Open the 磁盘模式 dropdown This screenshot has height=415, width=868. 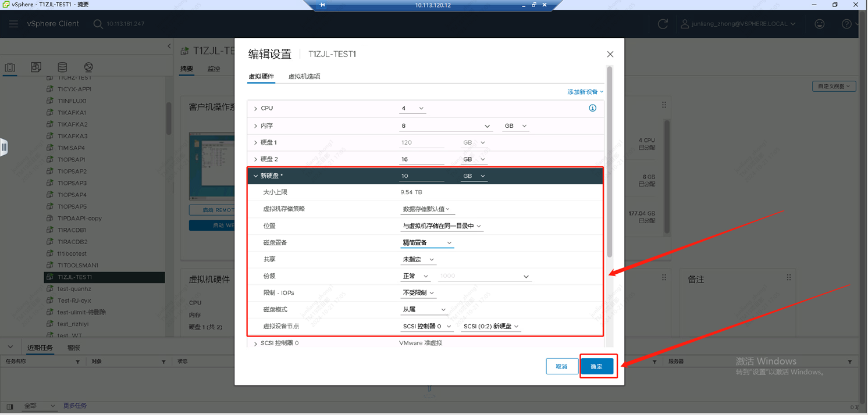point(424,310)
